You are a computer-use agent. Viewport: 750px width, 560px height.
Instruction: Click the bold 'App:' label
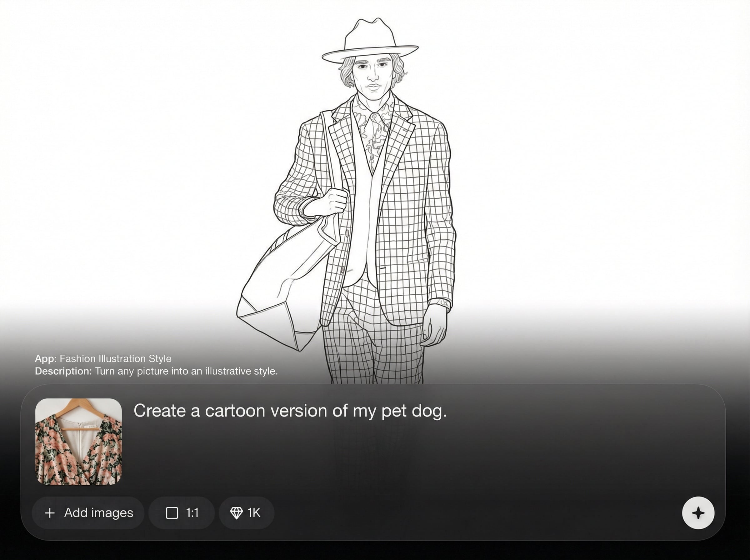pyautogui.click(x=46, y=359)
